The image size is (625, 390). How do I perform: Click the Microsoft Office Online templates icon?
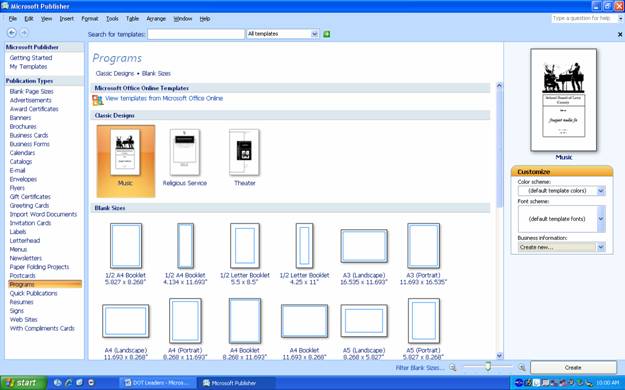tap(98, 100)
